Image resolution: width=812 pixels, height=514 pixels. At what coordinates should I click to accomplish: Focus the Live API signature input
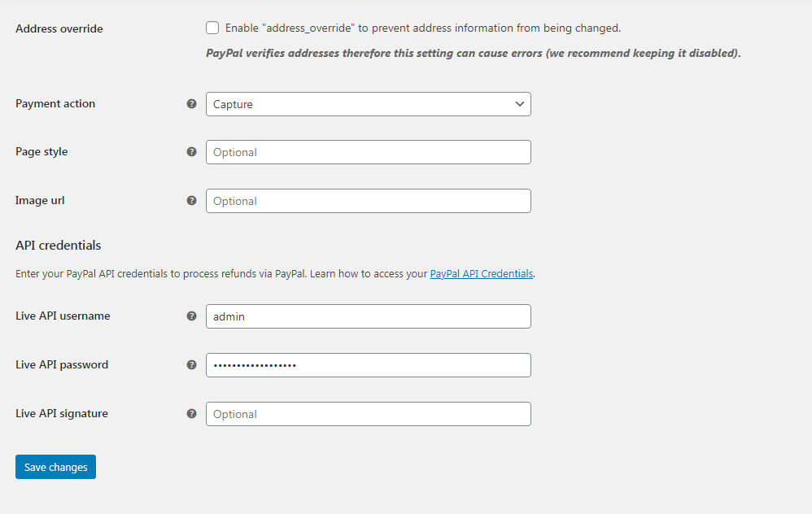click(368, 414)
